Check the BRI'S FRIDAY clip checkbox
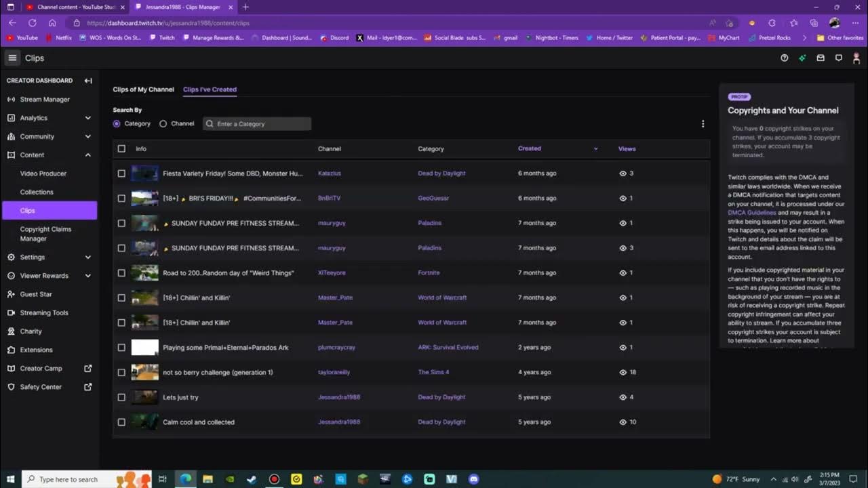Viewport: 868px width, 488px height. point(121,199)
